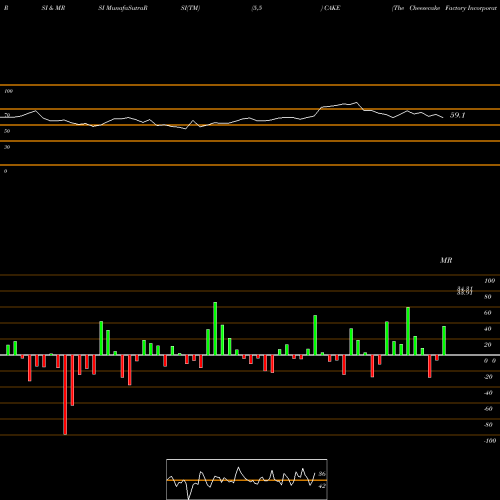The width and height of the screenshot is (500, 500).
Task: Click the RSI value 59.1 label
Action: pos(457,115)
